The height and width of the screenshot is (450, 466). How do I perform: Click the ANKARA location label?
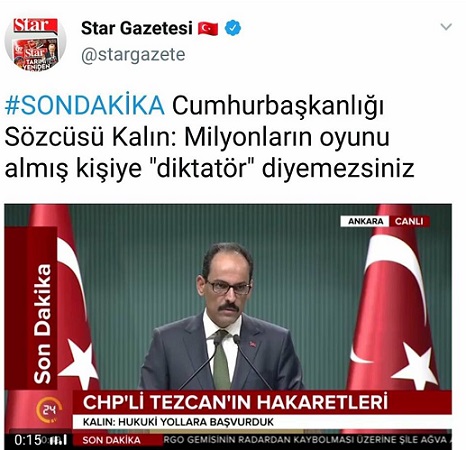pyautogui.click(x=365, y=221)
